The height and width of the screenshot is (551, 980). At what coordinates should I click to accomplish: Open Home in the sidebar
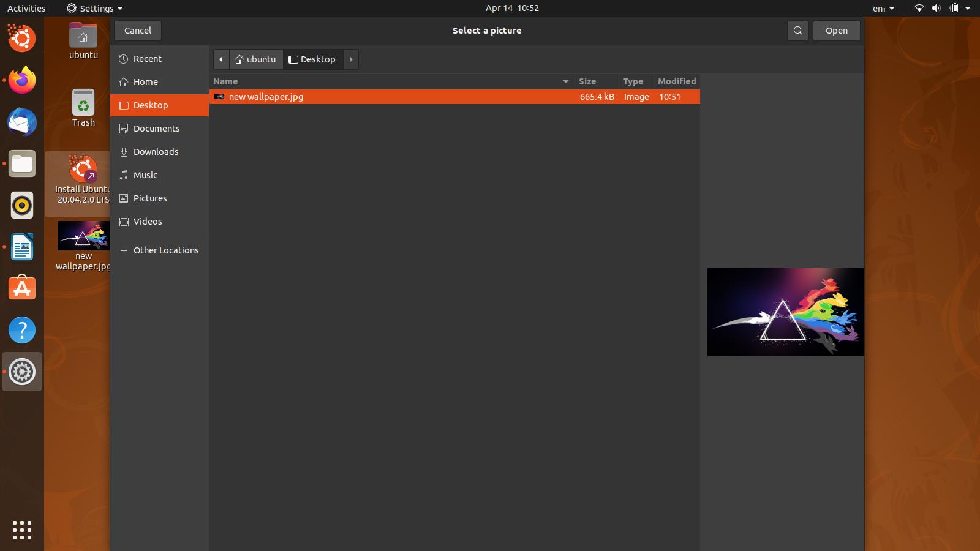159,82
